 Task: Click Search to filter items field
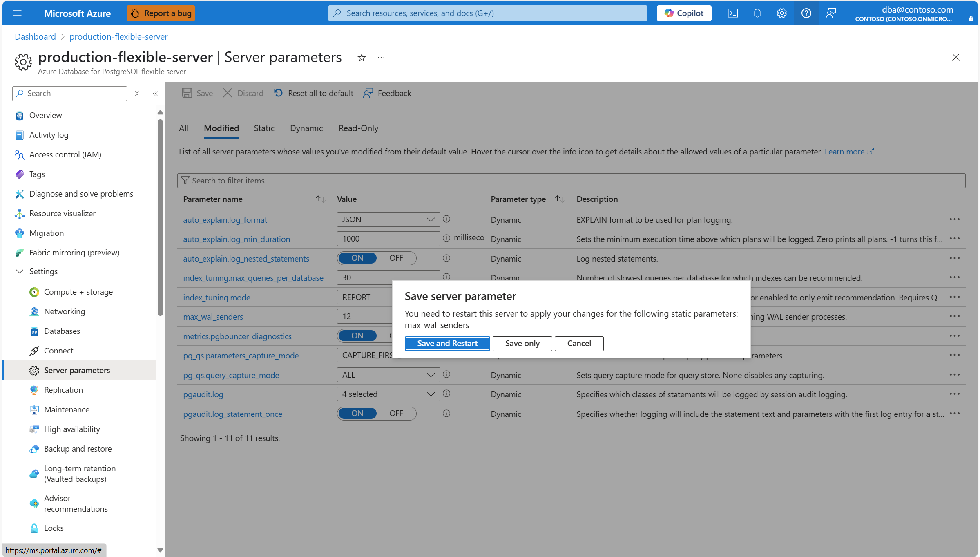(571, 181)
